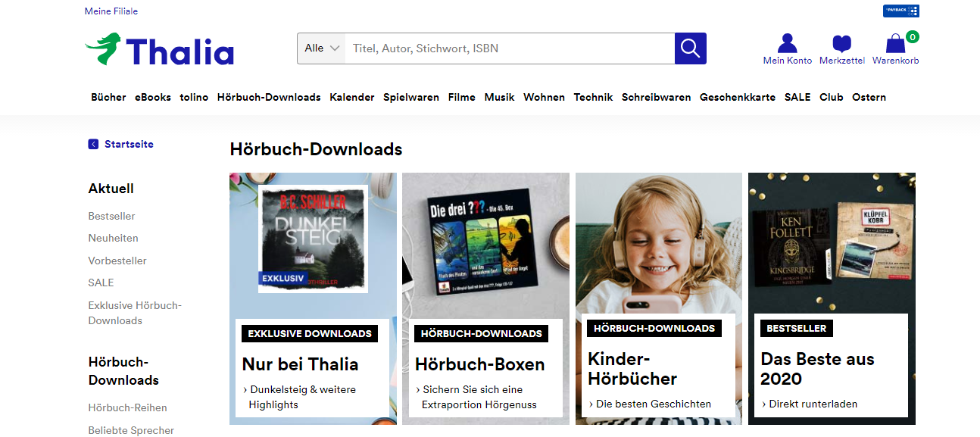Click the magnifier search button

click(691, 48)
